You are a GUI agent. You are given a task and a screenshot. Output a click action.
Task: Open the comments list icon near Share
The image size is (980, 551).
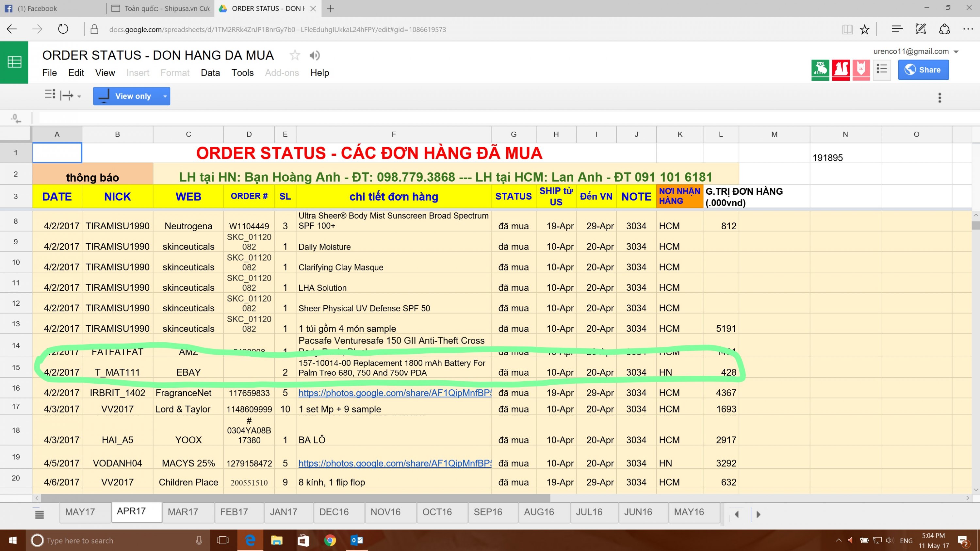(x=881, y=70)
